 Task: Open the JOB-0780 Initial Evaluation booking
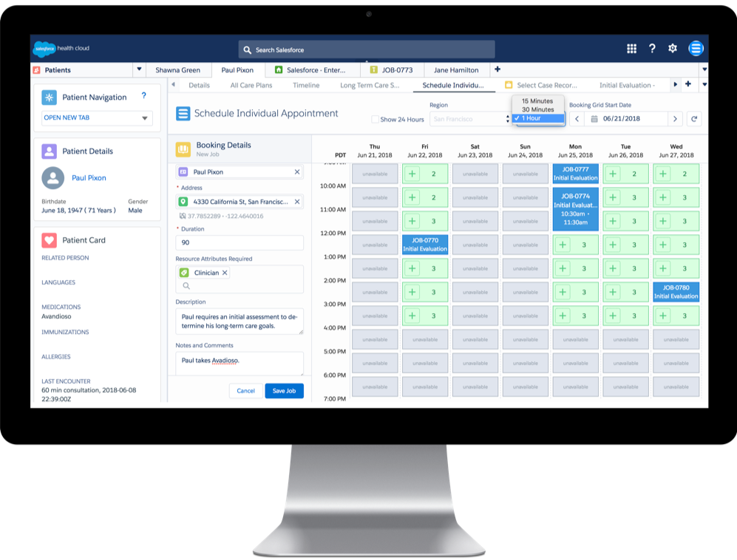(x=676, y=292)
